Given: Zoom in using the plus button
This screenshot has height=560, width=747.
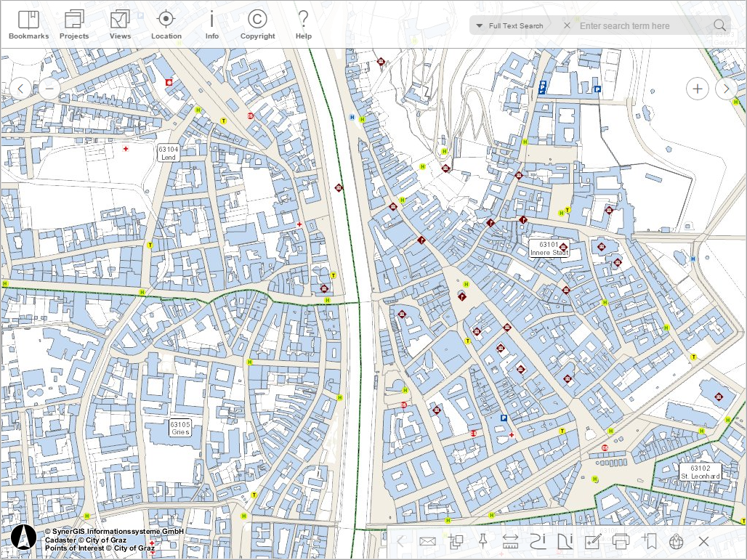Looking at the screenshot, I should [697, 88].
